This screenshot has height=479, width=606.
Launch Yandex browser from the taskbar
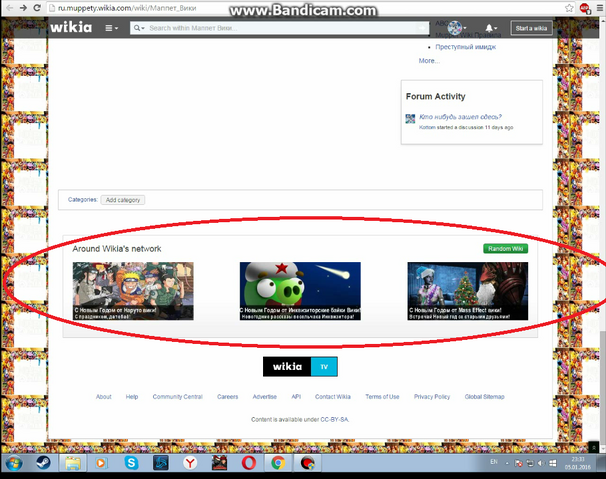click(190, 463)
